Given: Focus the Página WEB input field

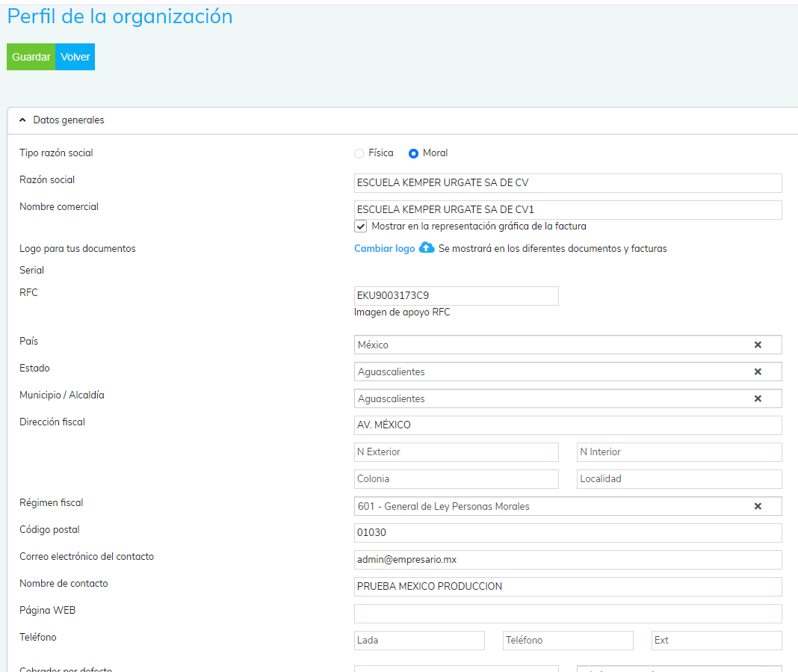Looking at the screenshot, I should point(567,614).
